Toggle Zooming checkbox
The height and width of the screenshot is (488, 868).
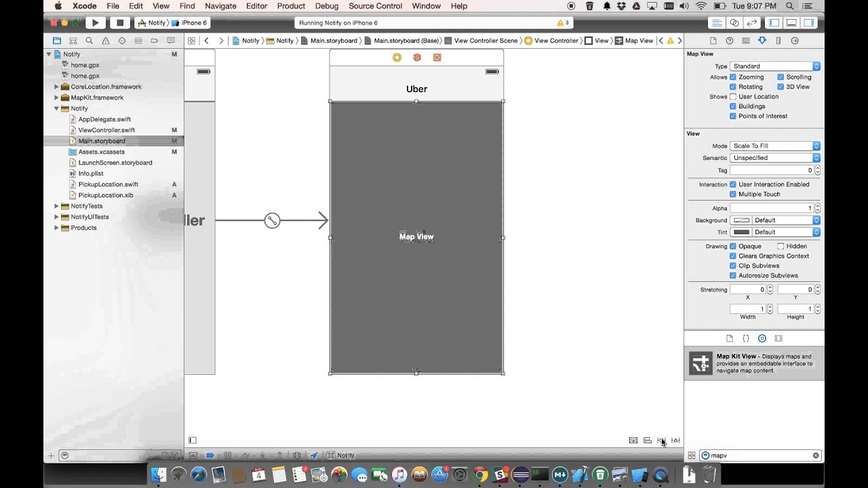733,77
